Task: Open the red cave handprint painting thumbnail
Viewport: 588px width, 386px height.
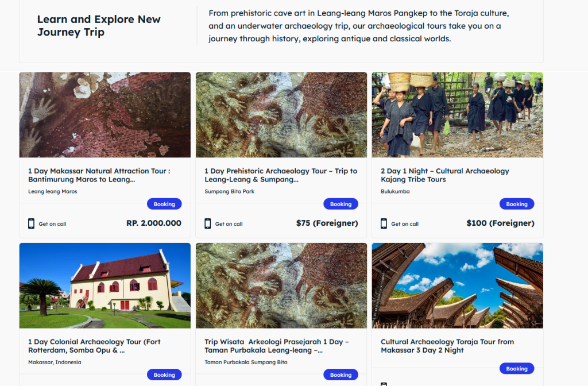Action: (x=105, y=115)
